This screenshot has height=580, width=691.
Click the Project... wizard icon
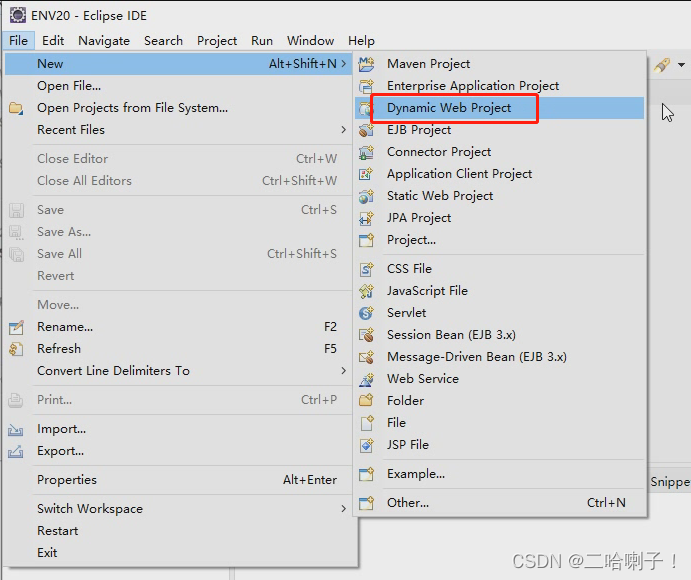[366, 240]
